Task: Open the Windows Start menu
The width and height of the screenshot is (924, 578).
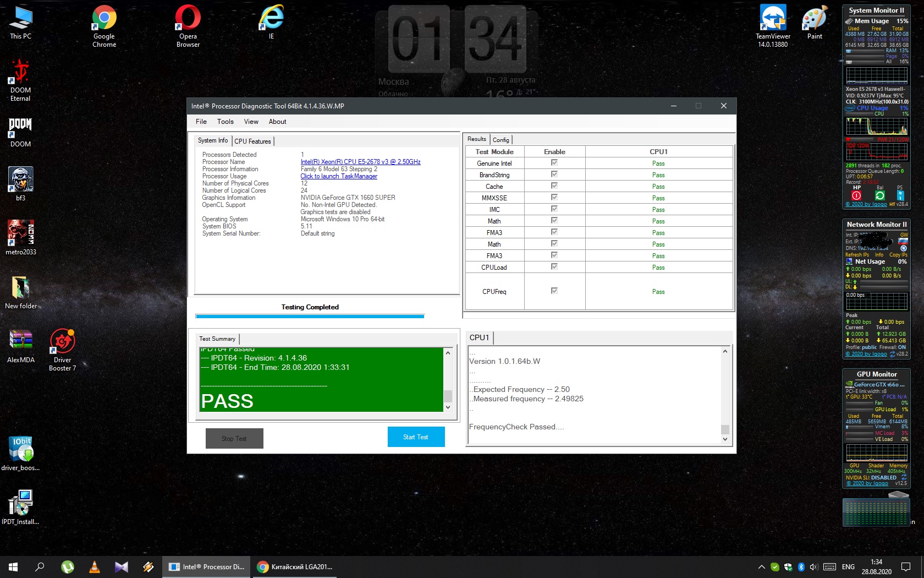Action: coord(13,566)
